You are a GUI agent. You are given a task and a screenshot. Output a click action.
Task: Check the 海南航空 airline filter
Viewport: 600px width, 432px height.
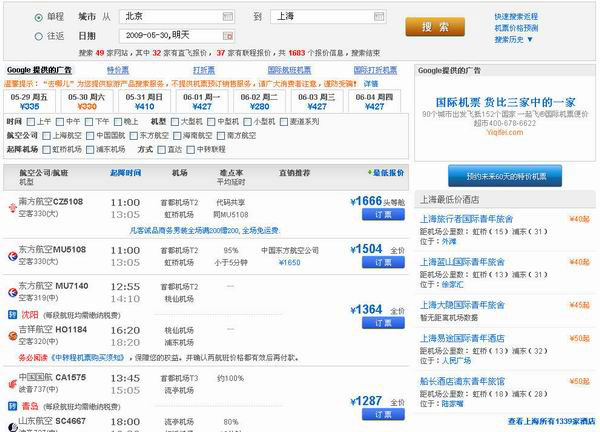pos(177,136)
